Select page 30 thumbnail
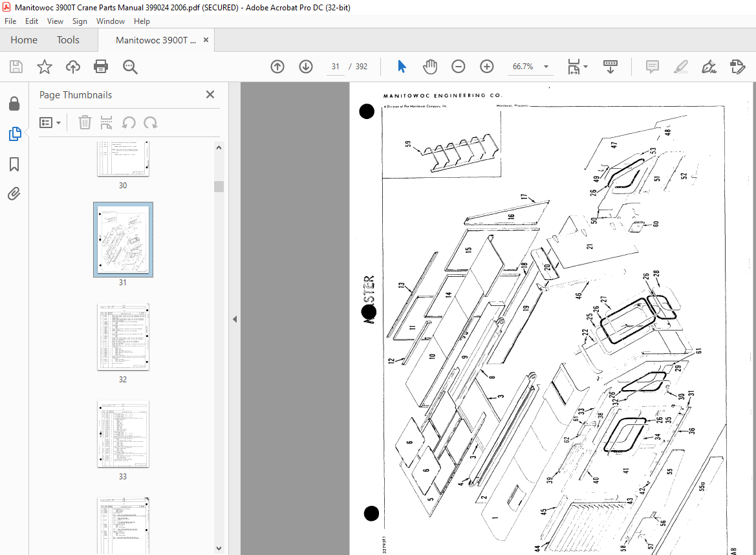The height and width of the screenshot is (555, 756). (123, 159)
